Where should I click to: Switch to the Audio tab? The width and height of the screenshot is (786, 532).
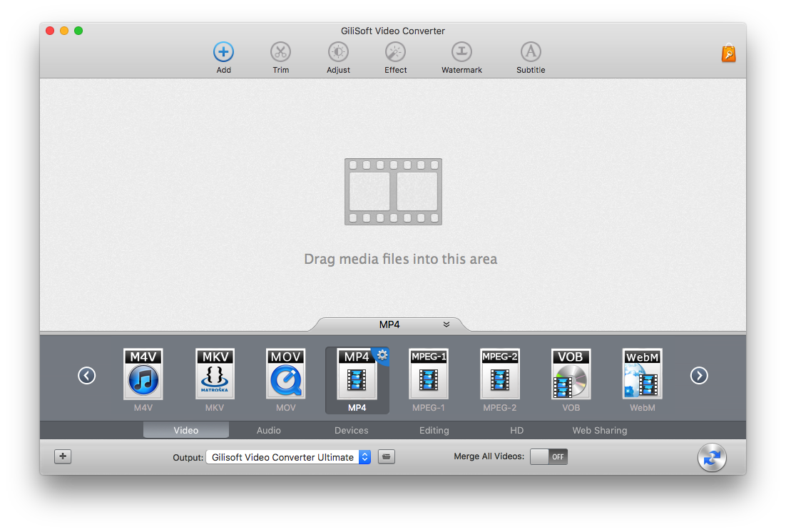pyautogui.click(x=269, y=430)
